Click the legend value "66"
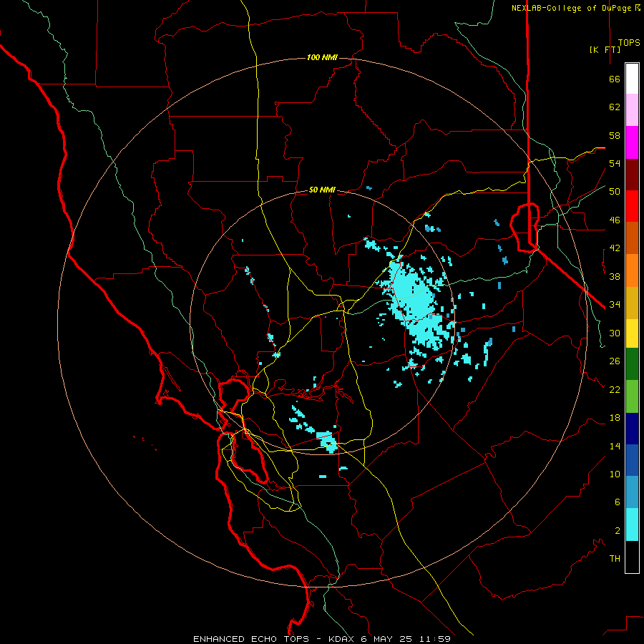This screenshot has width=644, height=644. coord(615,79)
